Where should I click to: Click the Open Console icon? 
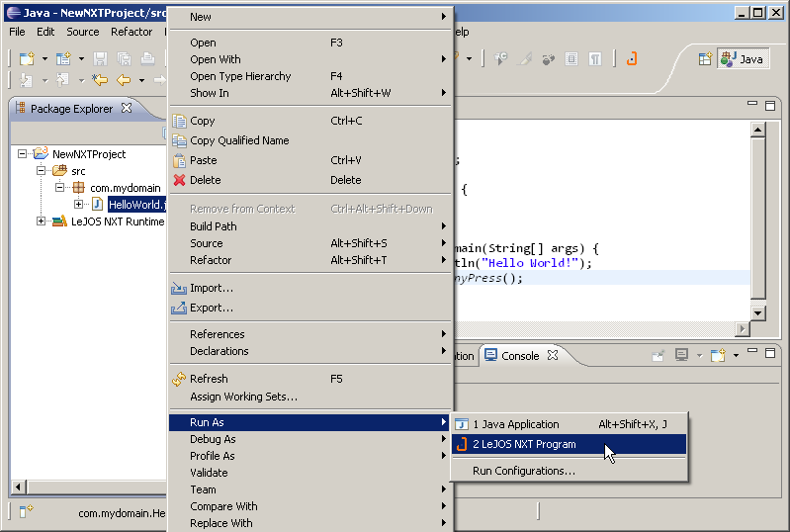click(x=718, y=355)
